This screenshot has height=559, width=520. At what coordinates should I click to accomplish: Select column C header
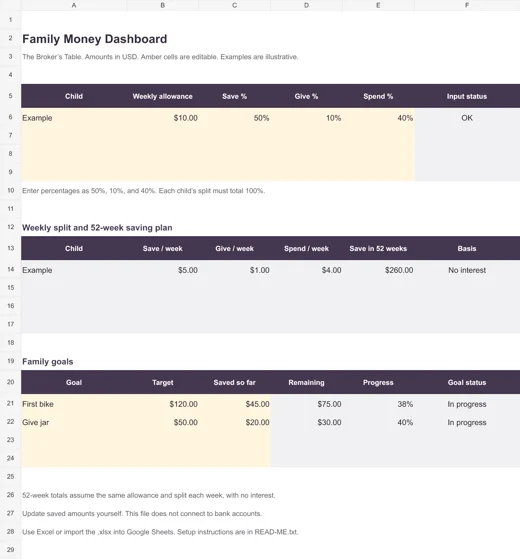[235, 5]
